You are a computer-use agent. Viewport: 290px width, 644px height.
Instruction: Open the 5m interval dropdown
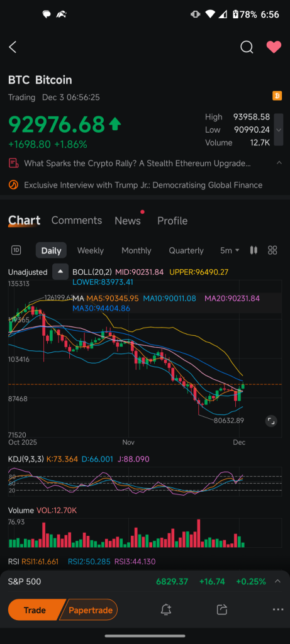230,250
